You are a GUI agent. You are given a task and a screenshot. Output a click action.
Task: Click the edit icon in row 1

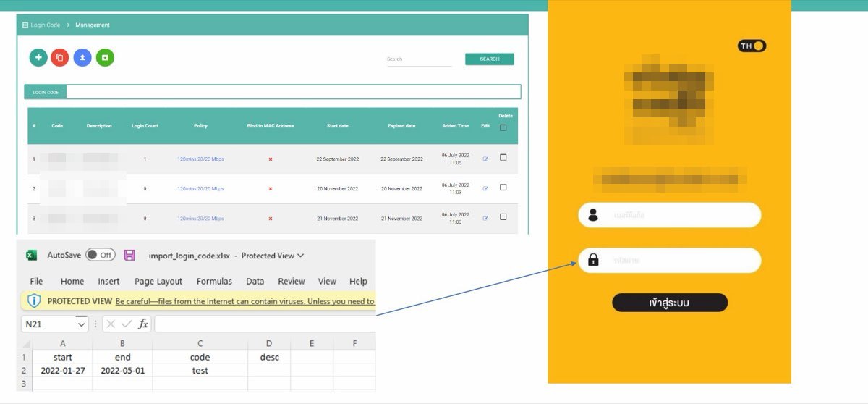coord(485,159)
